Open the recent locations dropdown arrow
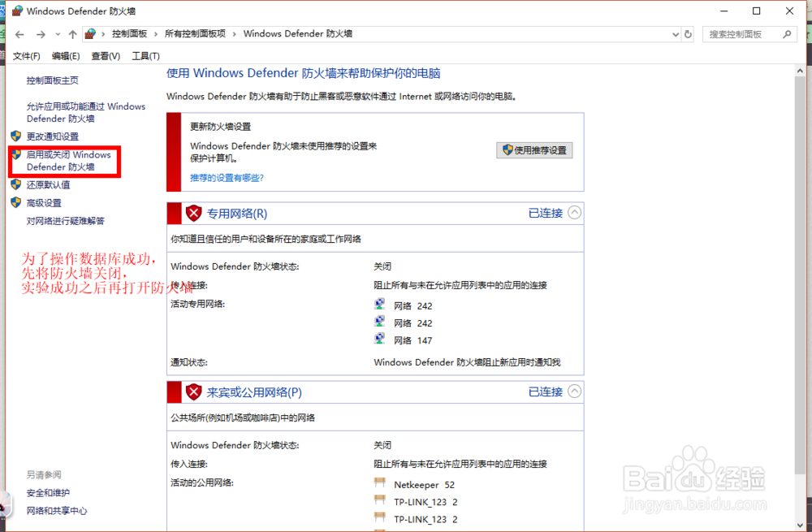 (x=58, y=34)
